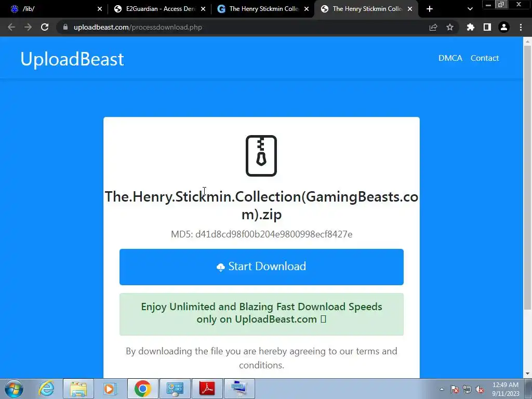Open the clock showing 12:49 AM
Viewport: 532px width, 399px height.
tap(506, 389)
